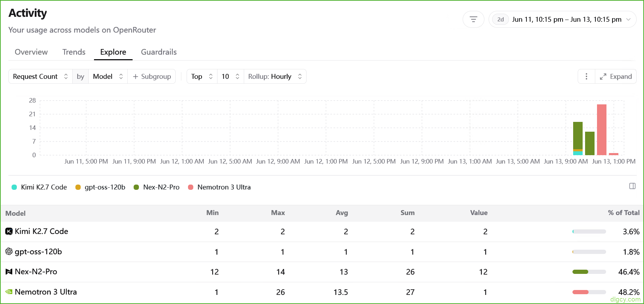Toggle Kimi K2.7 Code legend series
644x304 pixels.
coord(39,187)
